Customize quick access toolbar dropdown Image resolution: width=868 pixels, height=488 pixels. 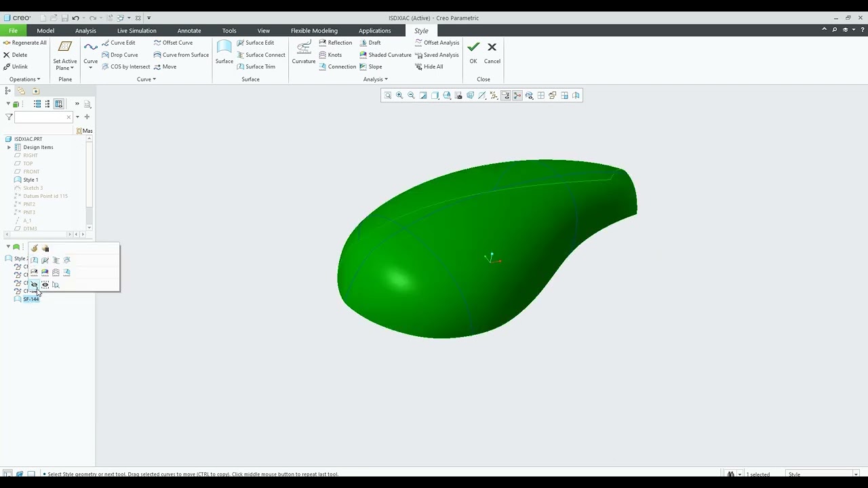[149, 18]
